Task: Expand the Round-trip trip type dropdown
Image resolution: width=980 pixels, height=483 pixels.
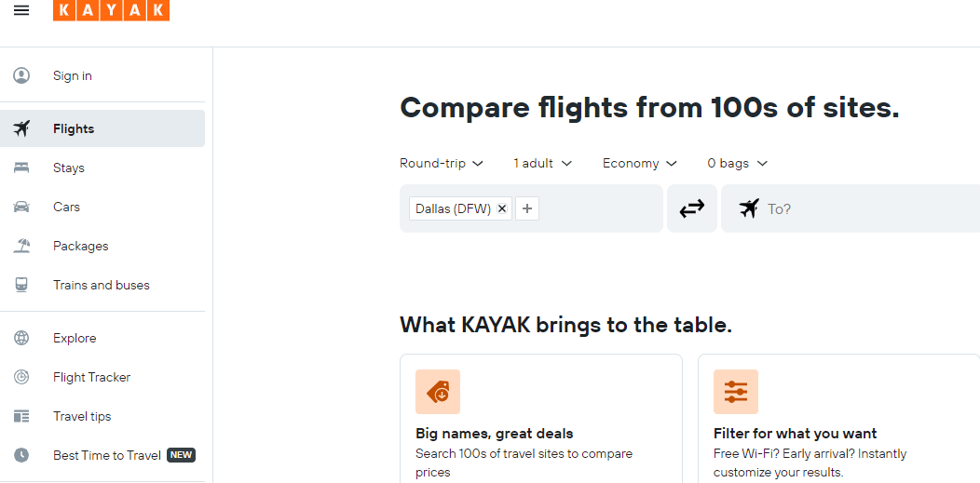Action: pyautogui.click(x=442, y=163)
